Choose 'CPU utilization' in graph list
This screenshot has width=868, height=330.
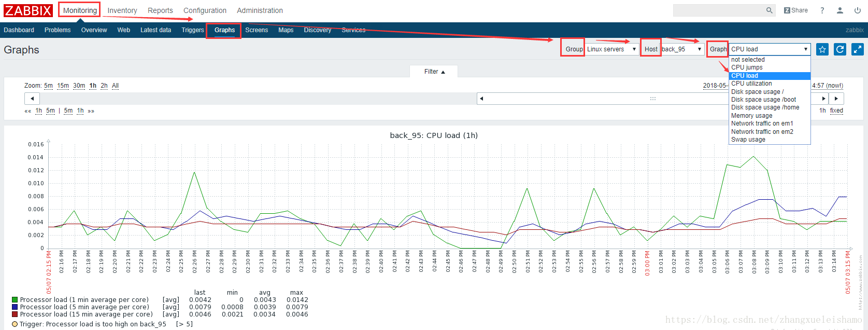(x=770, y=84)
